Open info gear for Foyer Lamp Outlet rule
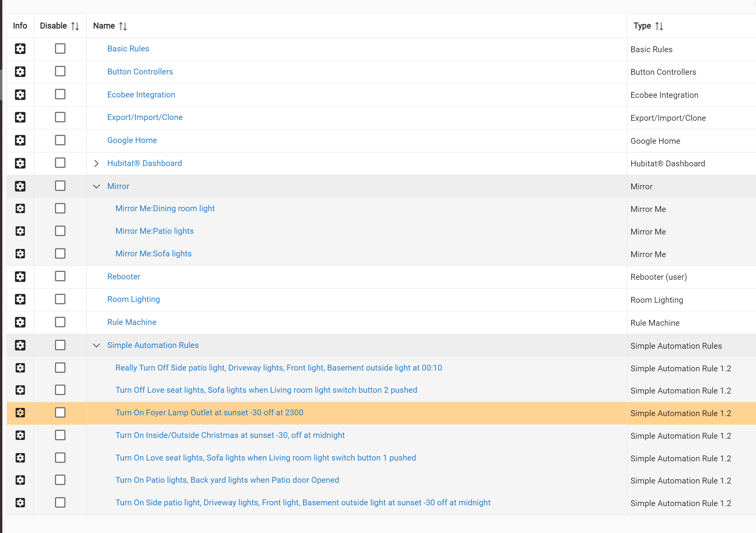The image size is (756, 533). (x=20, y=413)
